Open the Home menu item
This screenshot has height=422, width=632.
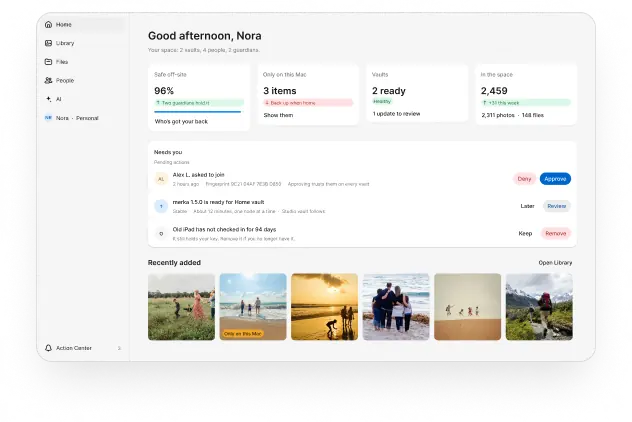[x=83, y=25]
